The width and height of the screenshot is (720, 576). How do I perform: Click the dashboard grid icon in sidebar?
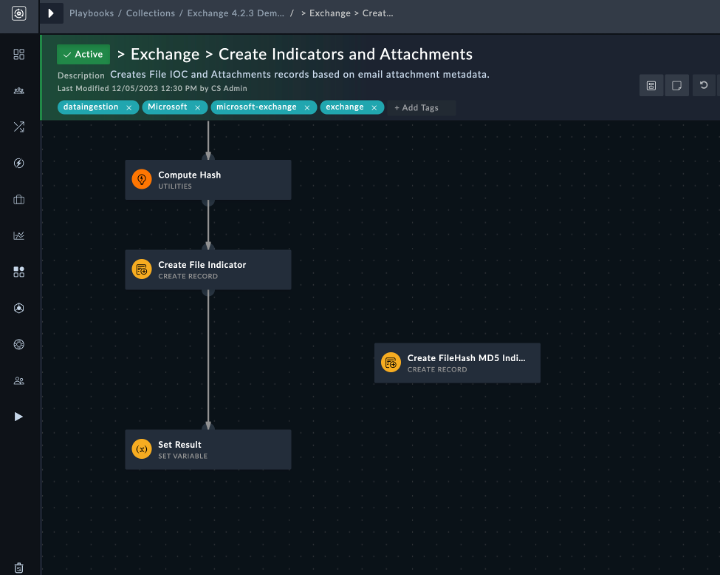(19, 54)
